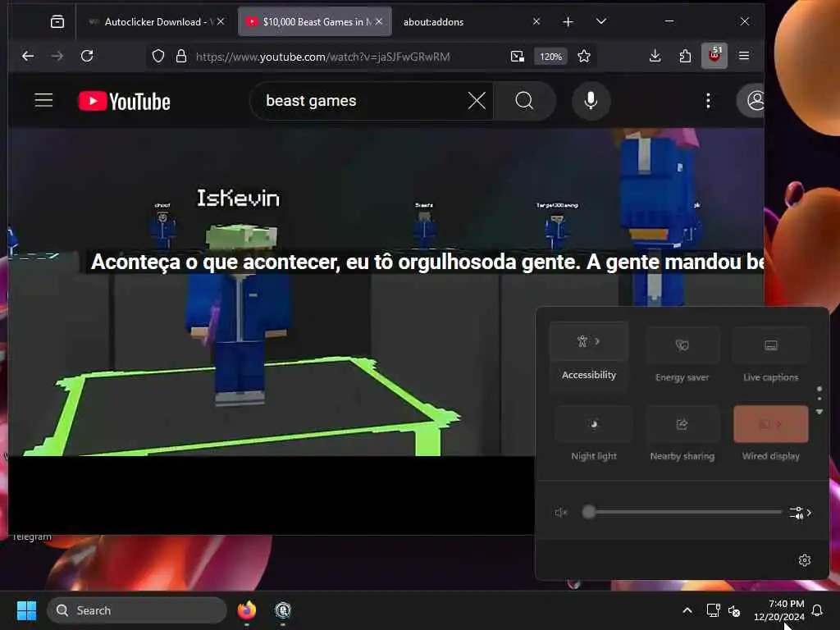Open all settings gear in quick panel

pyautogui.click(x=804, y=560)
